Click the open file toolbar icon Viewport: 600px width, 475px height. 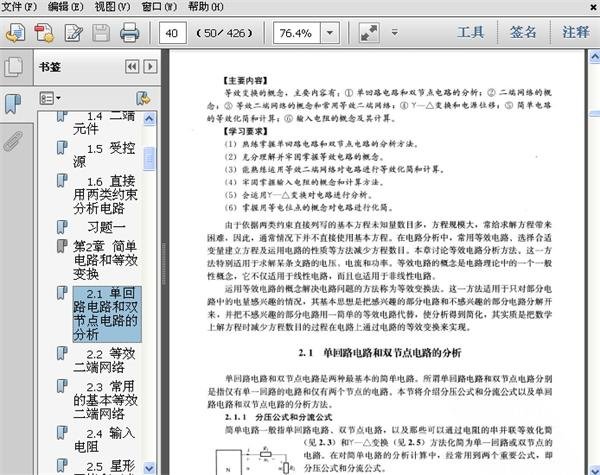point(15,33)
